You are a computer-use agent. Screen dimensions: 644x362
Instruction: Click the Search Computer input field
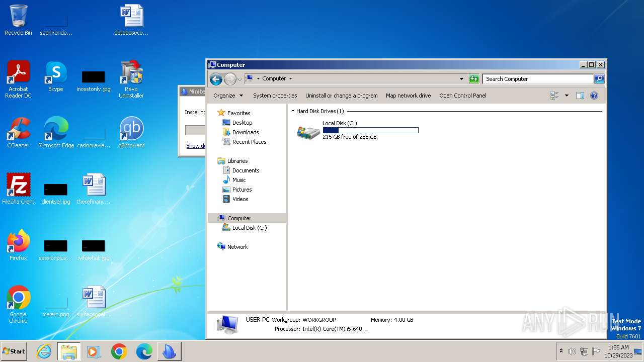538,79
